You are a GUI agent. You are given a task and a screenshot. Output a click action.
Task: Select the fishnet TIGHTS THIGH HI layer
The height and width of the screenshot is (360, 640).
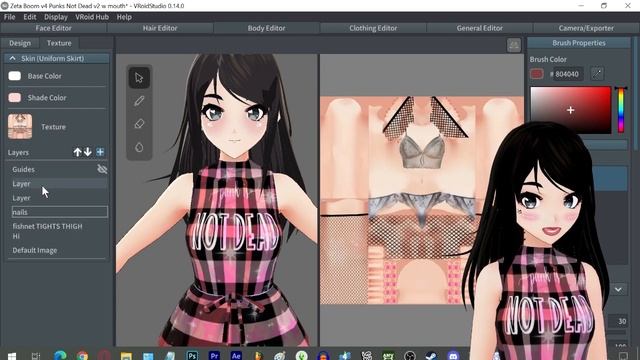tap(57, 231)
